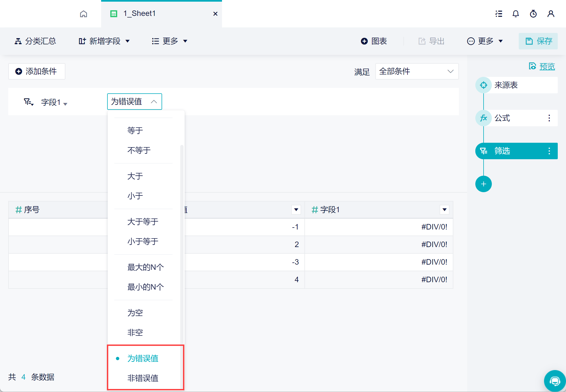Open the 新增字段 menu
This screenshot has height=392, width=566.
click(104, 41)
